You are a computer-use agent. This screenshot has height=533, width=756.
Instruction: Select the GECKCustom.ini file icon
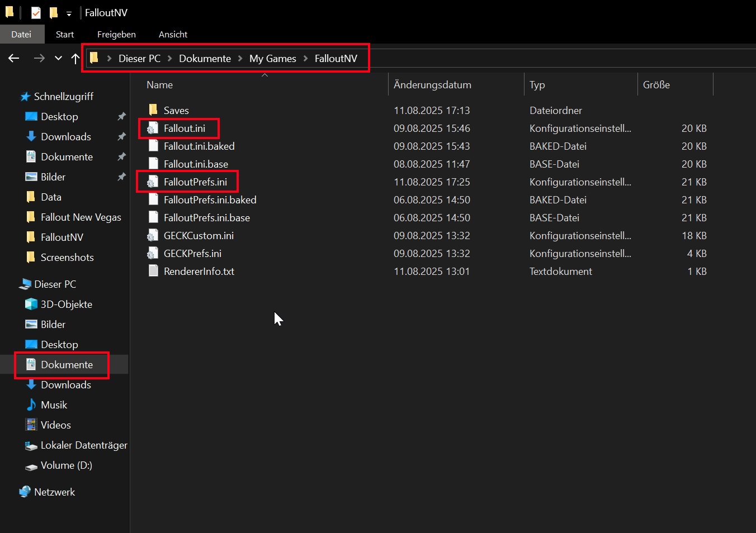pyautogui.click(x=153, y=236)
